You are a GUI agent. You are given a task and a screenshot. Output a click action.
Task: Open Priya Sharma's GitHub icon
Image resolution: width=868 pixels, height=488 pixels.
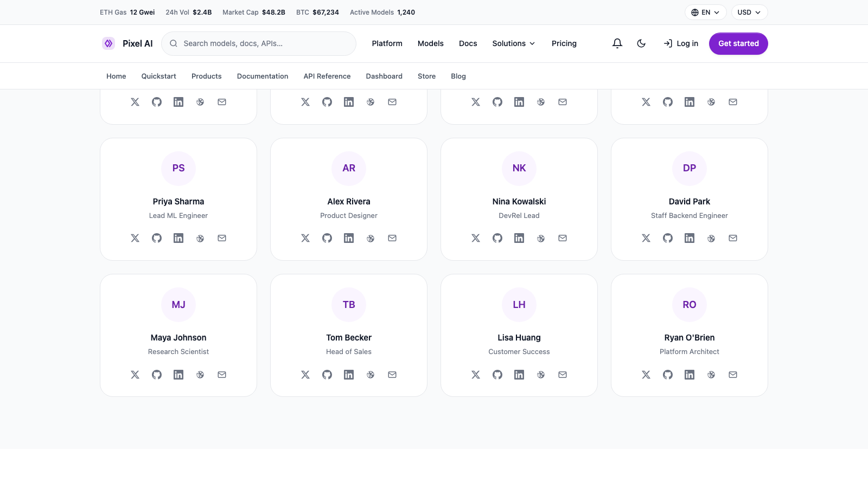click(x=157, y=238)
